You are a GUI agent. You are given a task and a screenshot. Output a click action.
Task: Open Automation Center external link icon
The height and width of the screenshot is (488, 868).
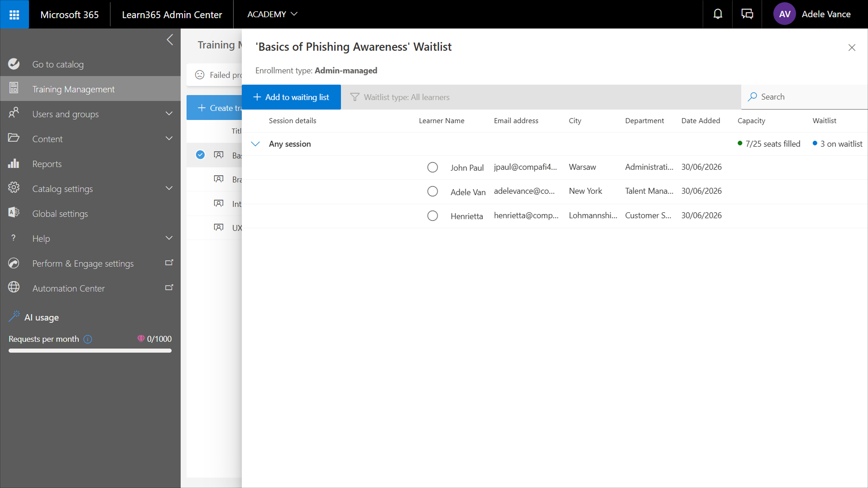point(169,287)
